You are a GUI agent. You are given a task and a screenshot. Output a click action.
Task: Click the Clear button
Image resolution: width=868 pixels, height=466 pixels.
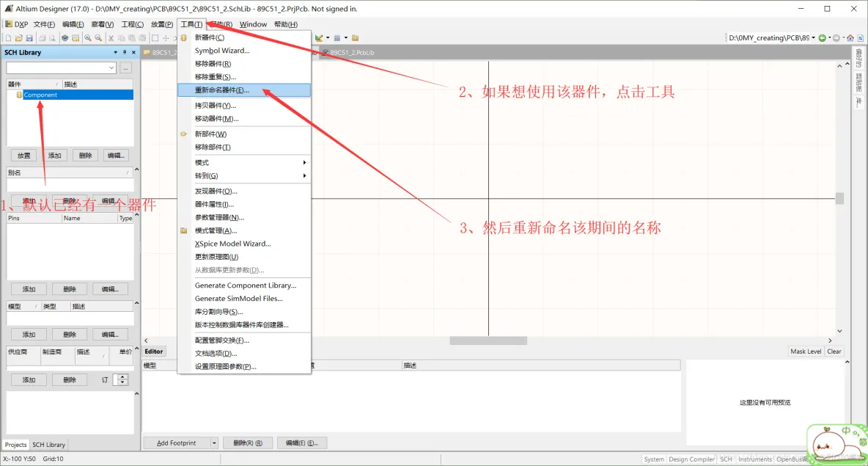tap(834, 352)
